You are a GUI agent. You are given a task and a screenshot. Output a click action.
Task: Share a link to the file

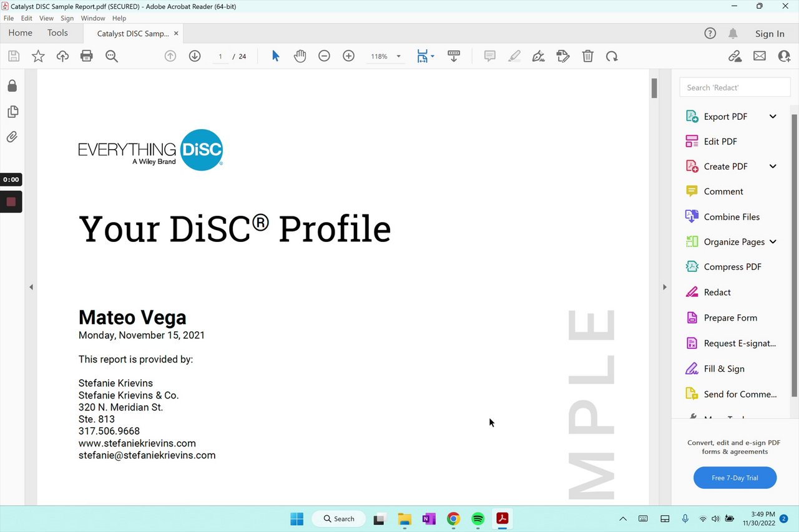[x=735, y=56]
